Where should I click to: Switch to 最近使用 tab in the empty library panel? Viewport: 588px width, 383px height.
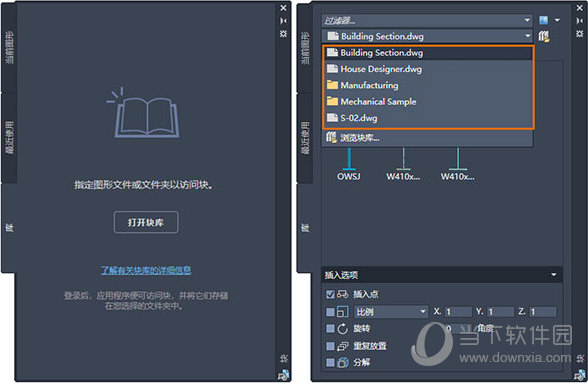[x=10, y=137]
